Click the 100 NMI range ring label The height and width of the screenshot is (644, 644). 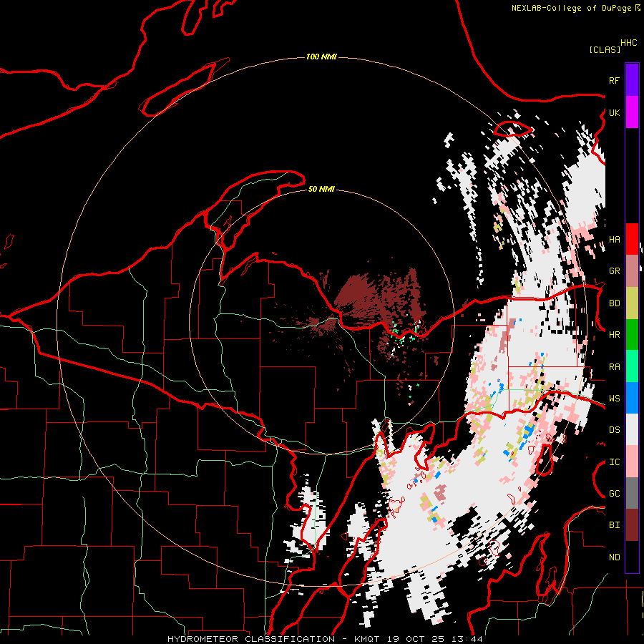pyautogui.click(x=321, y=57)
